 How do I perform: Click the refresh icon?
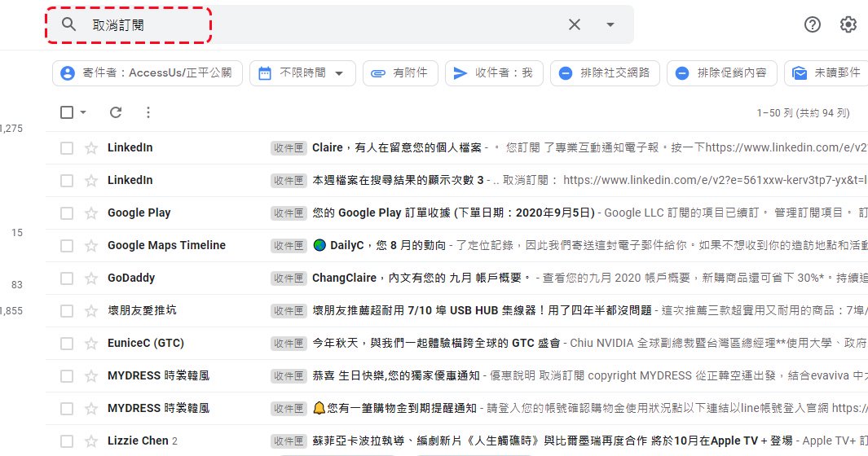(x=115, y=112)
